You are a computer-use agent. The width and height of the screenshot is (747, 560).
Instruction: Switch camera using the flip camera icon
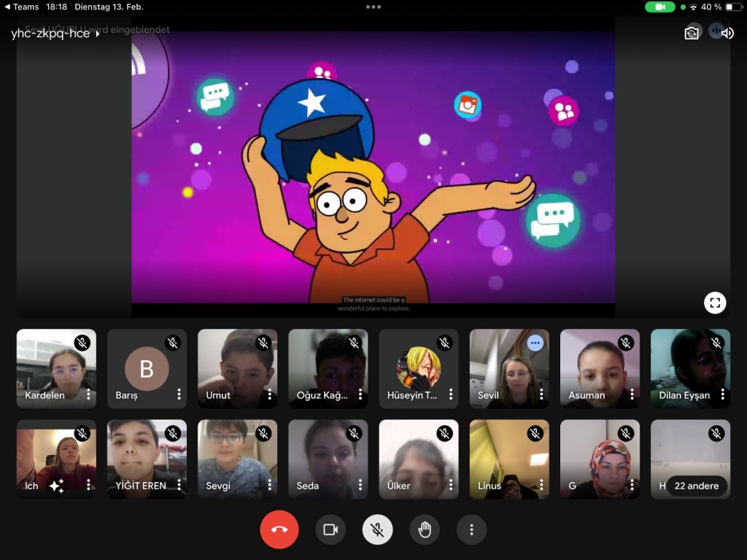tap(692, 33)
